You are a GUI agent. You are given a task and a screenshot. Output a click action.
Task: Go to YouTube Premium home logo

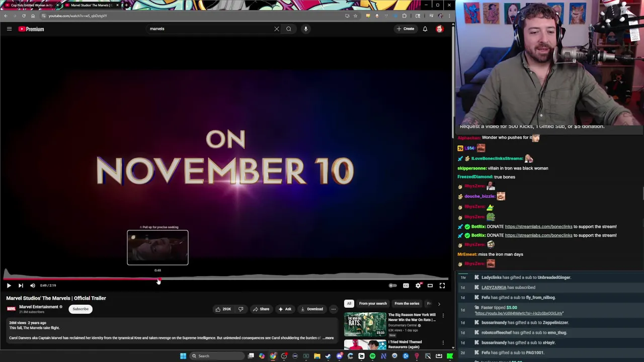[31, 29]
